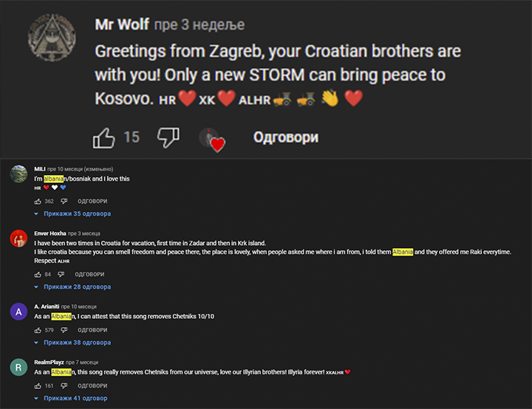Click the creator heart on Mr Wolf's comment

[212, 140]
